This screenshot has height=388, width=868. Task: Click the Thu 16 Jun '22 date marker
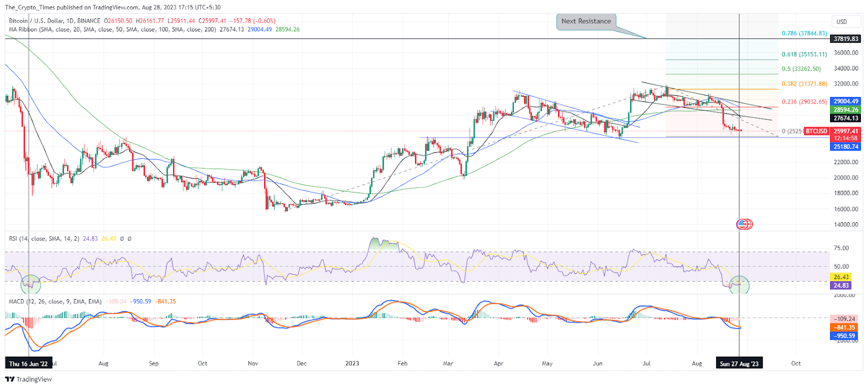pos(28,364)
